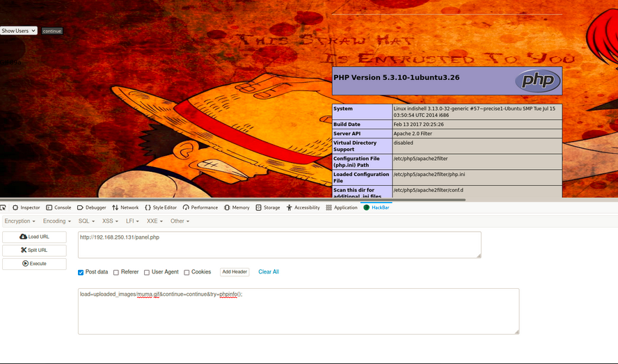Enable the Cookies checkbox
The height and width of the screenshot is (364, 618).
click(x=187, y=273)
